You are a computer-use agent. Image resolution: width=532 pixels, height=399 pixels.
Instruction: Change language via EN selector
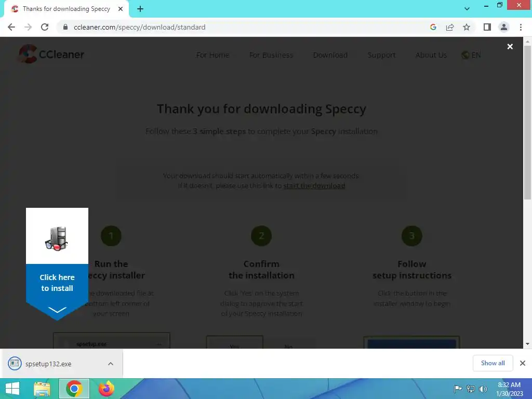pyautogui.click(x=471, y=55)
